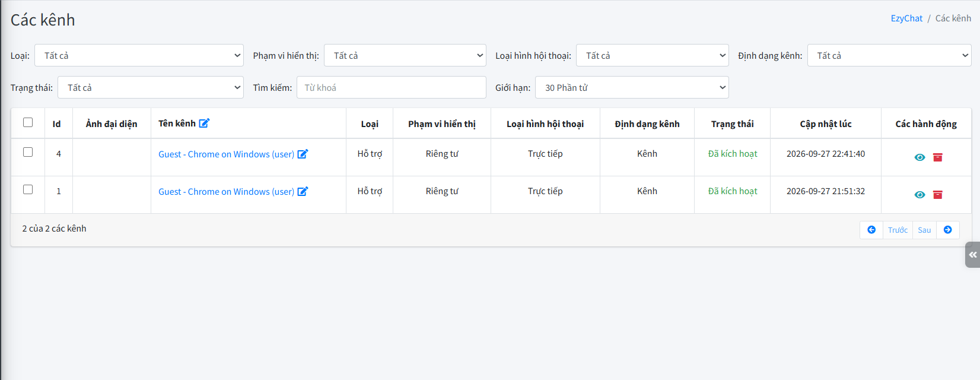The image size is (980, 380).
Task: Click timestamp 2026-09-27 21:51:32
Action: pos(826,191)
